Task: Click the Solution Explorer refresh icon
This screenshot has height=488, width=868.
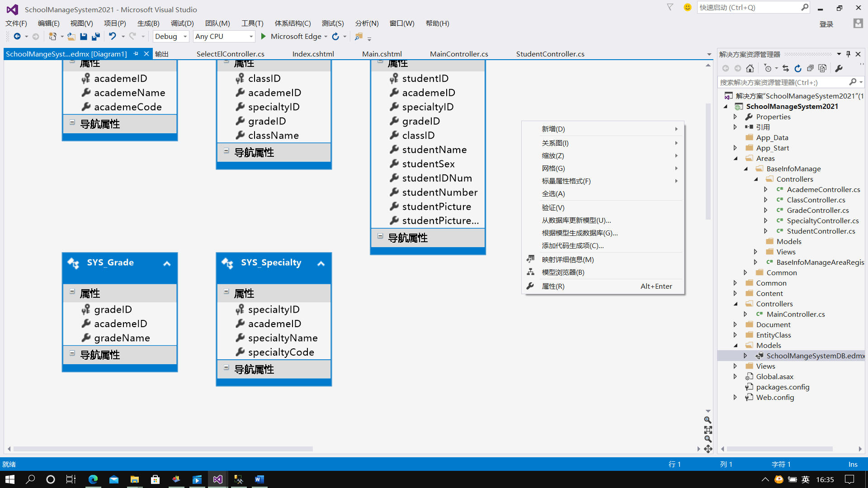Action: pyautogui.click(x=798, y=68)
